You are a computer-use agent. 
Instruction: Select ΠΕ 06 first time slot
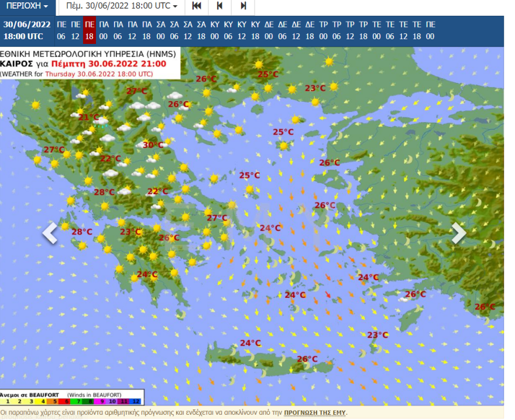61,30
